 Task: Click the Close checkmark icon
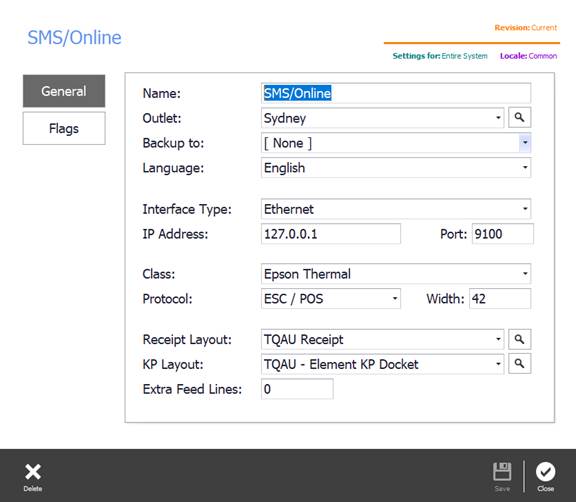[546, 472]
